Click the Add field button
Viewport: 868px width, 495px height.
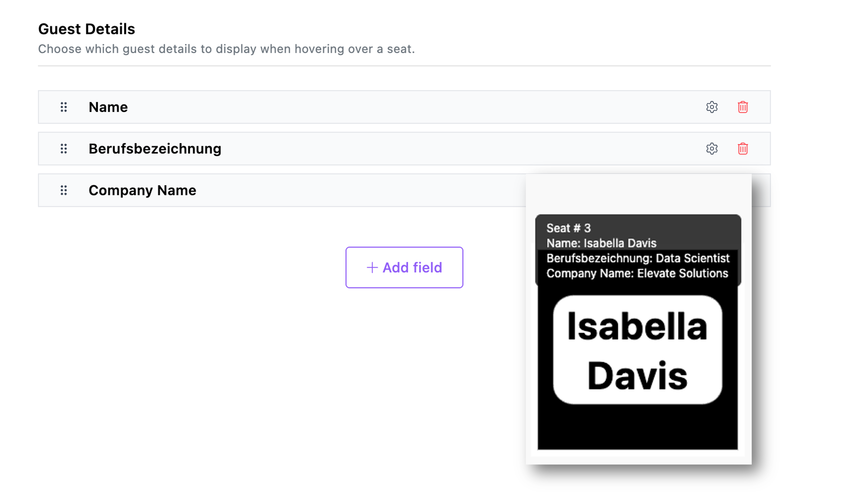pos(404,268)
